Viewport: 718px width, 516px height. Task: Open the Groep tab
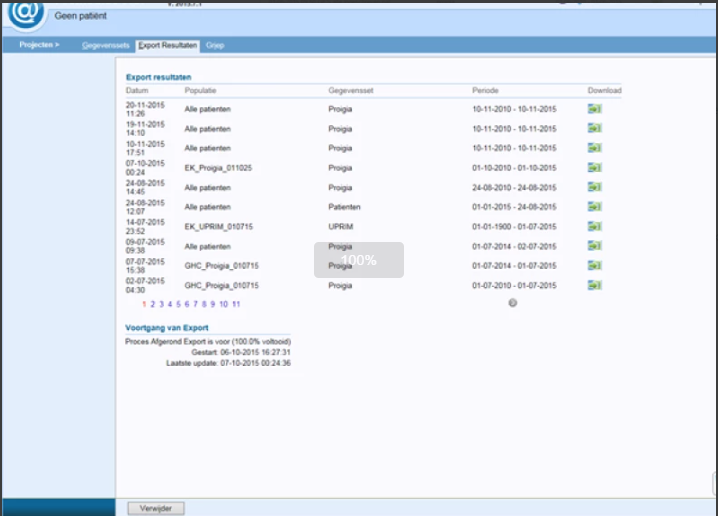click(x=215, y=45)
